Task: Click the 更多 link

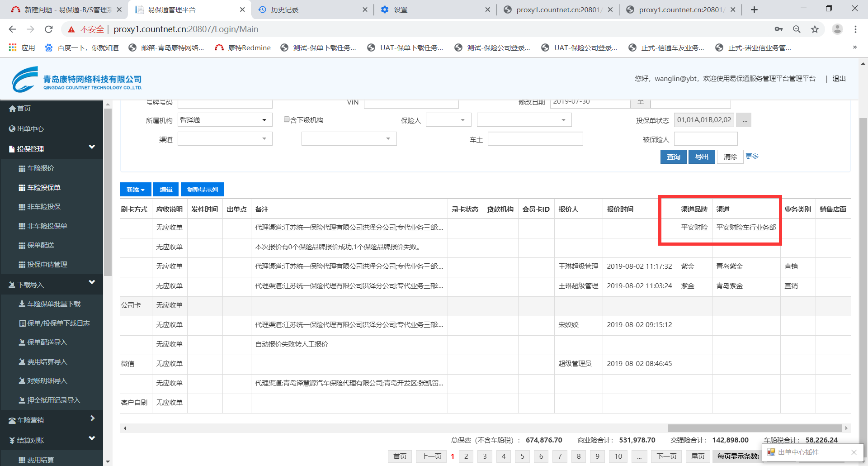Action: pyautogui.click(x=752, y=157)
